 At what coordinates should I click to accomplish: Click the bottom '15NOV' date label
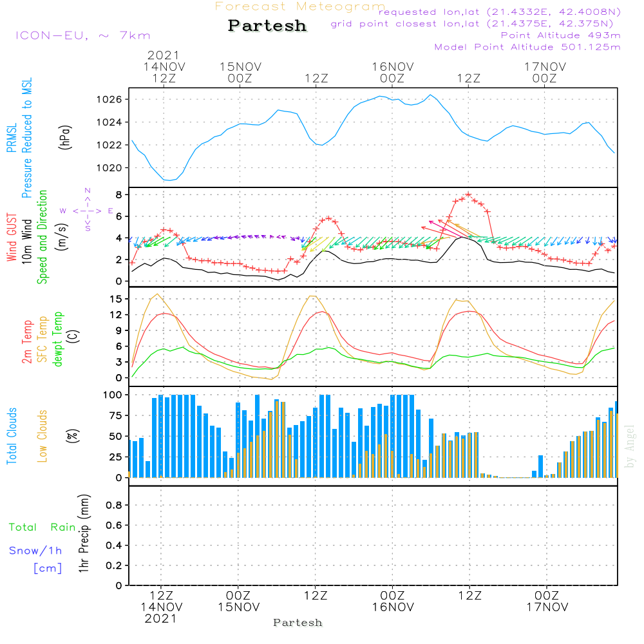coord(239,607)
